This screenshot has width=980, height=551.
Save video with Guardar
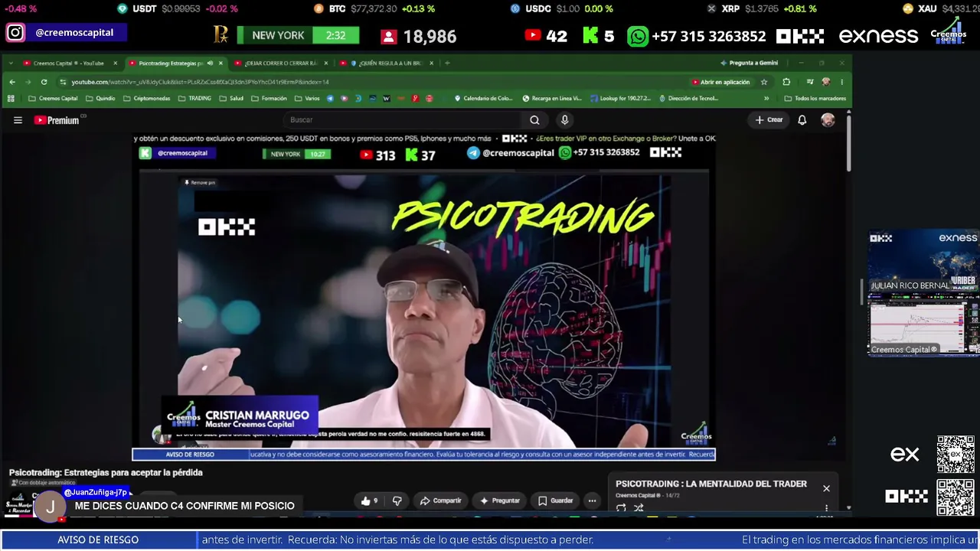[x=555, y=500]
